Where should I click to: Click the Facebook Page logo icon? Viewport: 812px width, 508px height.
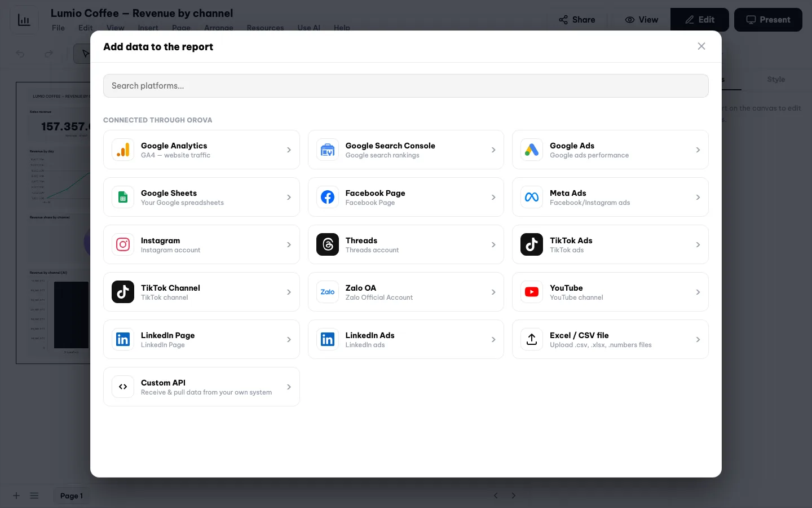[x=328, y=197]
